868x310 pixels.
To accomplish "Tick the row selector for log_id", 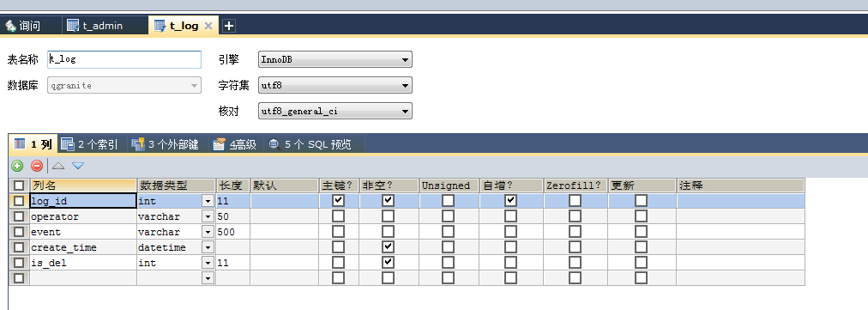I will click(x=19, y=201).
